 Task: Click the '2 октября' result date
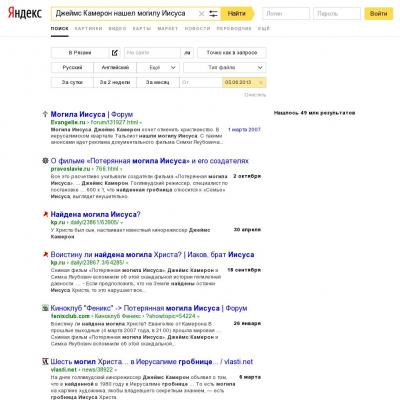coord(247,176)
